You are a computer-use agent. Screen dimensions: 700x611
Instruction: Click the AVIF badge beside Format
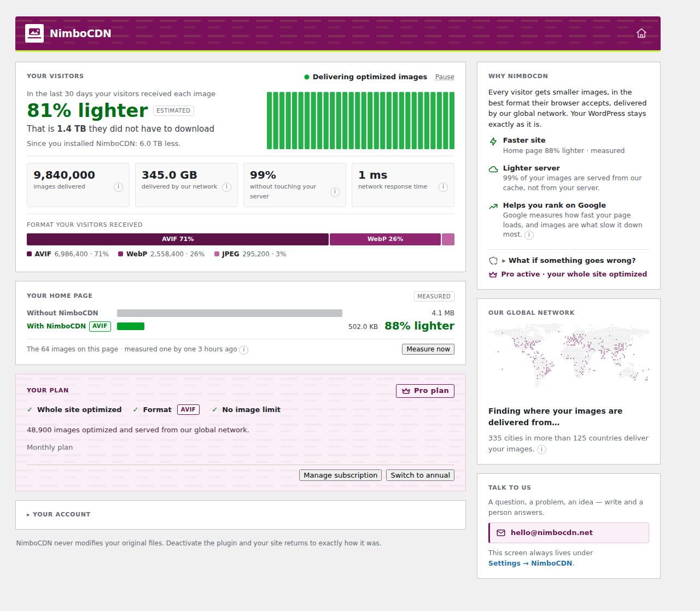pos(188,410)
